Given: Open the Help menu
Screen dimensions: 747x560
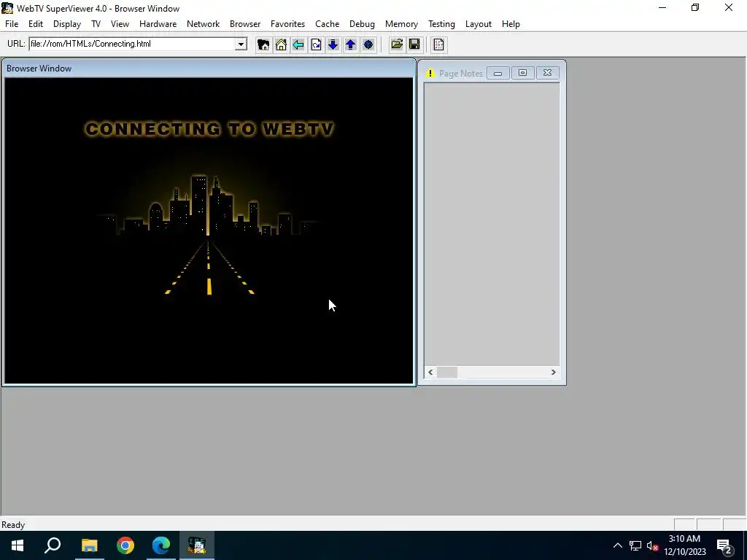Looking at the screenshot, I should [511, 24].
